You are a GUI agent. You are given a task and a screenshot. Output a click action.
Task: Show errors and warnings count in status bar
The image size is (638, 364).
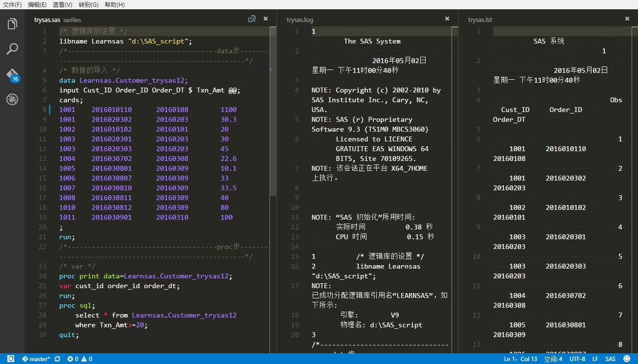[80, 359]
